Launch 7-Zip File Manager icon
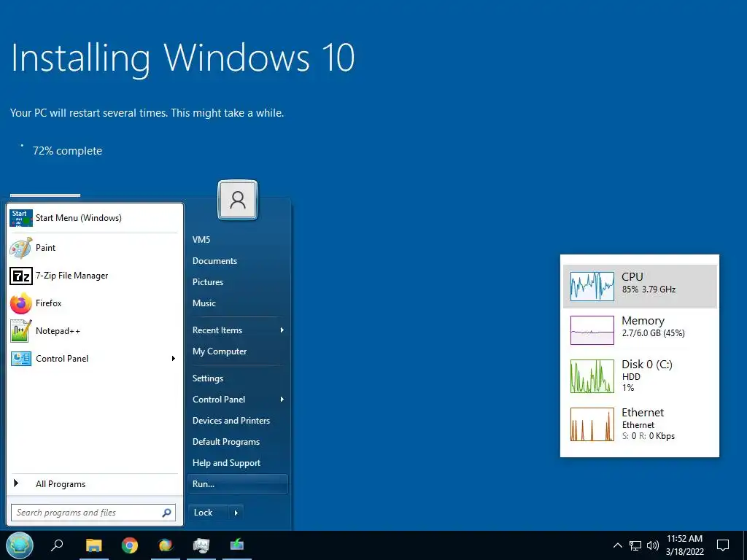The image size is (747, 560). 21,276
